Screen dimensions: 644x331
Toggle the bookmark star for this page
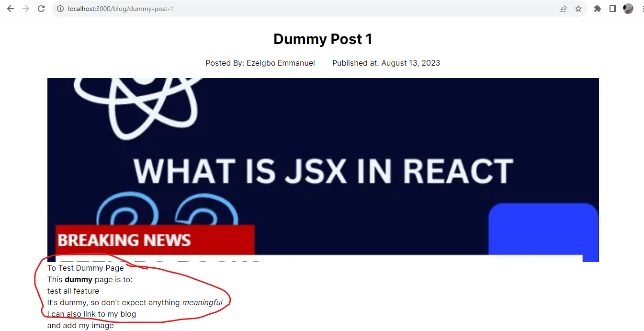pos(579,8)
